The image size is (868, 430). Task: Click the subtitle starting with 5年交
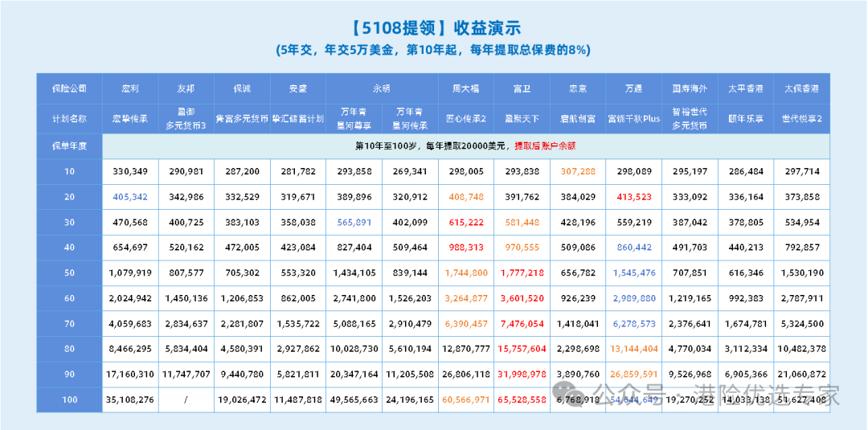[x=433, y=50]
